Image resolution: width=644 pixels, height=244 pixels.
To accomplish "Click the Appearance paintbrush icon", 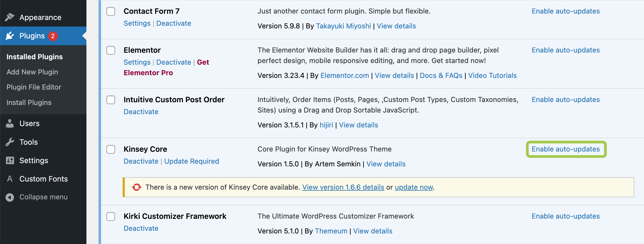I will (10, 17).
